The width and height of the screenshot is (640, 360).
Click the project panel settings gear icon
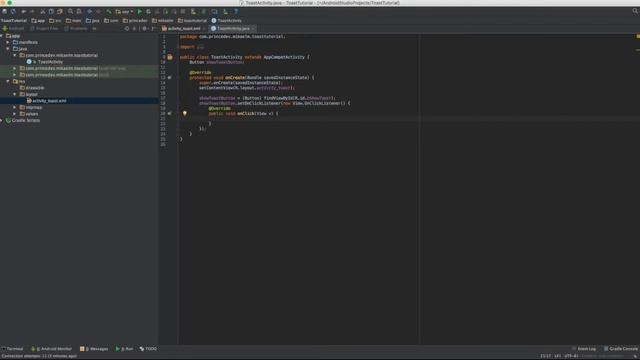(144, 29)
